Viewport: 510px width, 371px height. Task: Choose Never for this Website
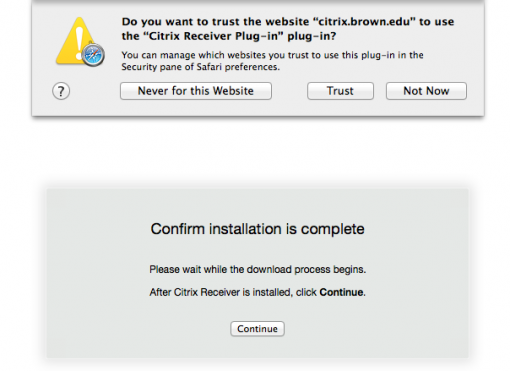(x=196, y=91)
